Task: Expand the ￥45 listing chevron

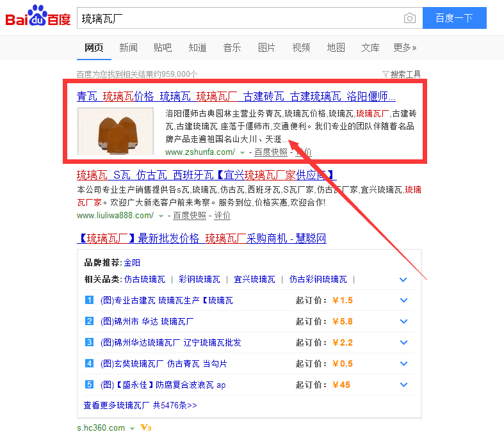Action: pyautogui.click(x=403, y=385)
